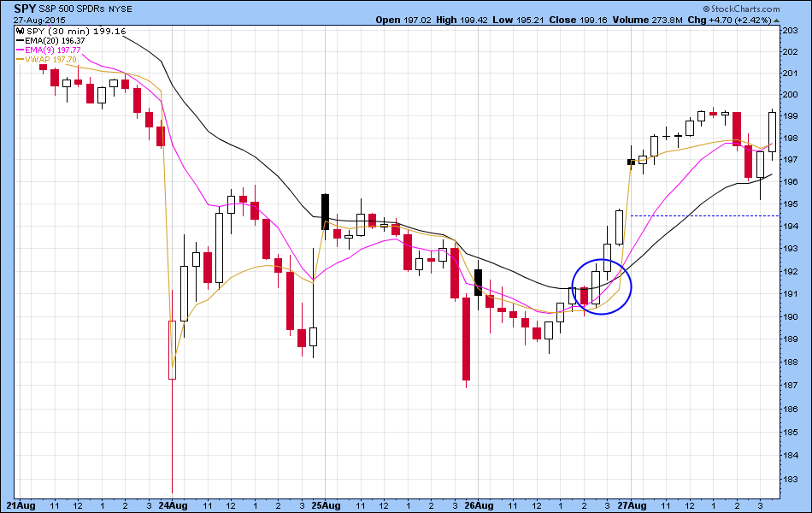Click the candlestick icon before SPY legend

(21, 31)
